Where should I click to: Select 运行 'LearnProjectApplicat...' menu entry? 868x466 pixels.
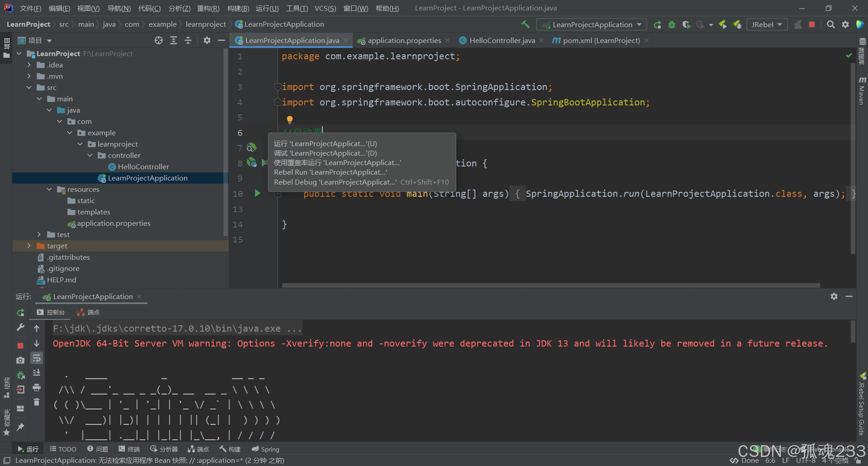tap(325, 144)
